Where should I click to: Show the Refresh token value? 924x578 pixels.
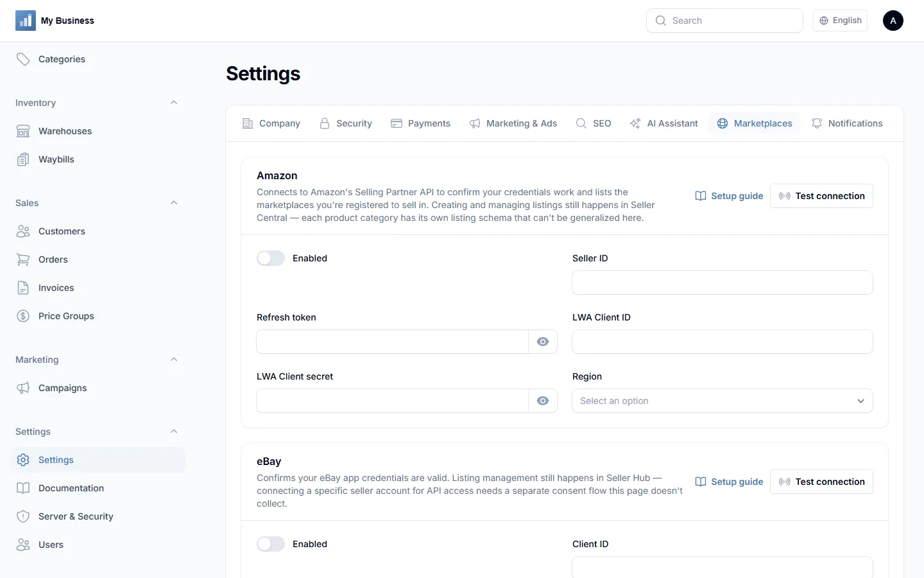click(543, 342)
